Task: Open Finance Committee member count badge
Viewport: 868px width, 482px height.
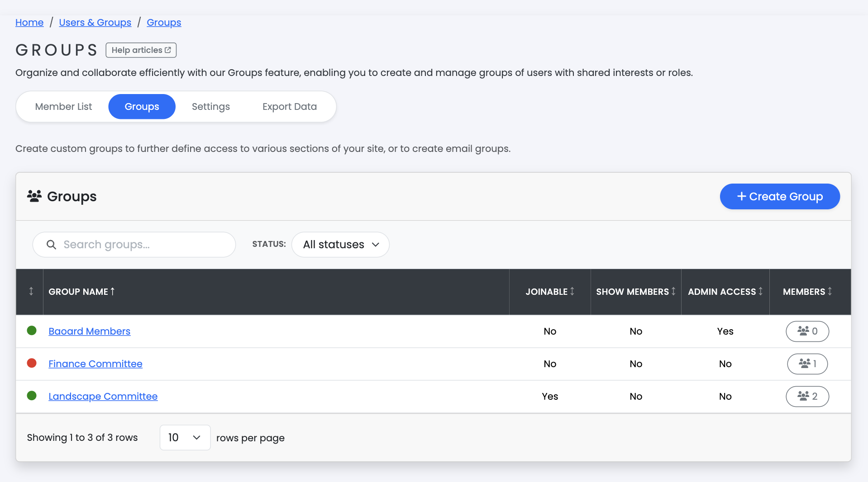Action: point(807,364)
